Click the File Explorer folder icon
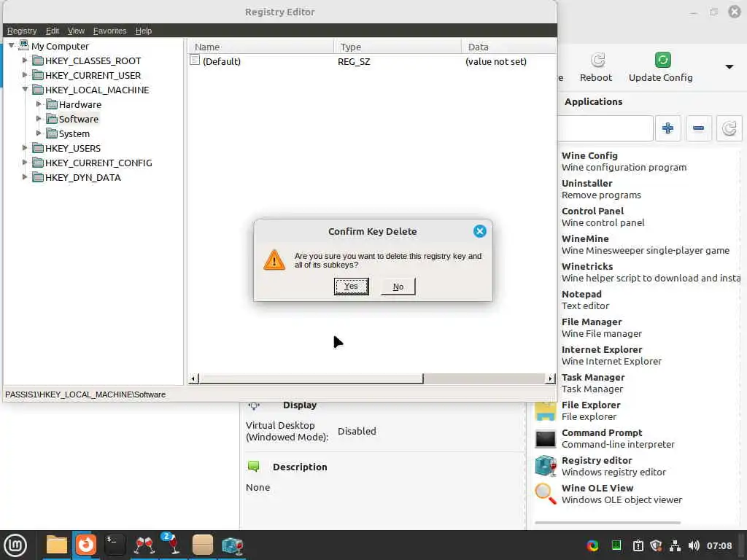Image resolution: width=747 pixels, height=560 pixels. (x=546, y=411)
